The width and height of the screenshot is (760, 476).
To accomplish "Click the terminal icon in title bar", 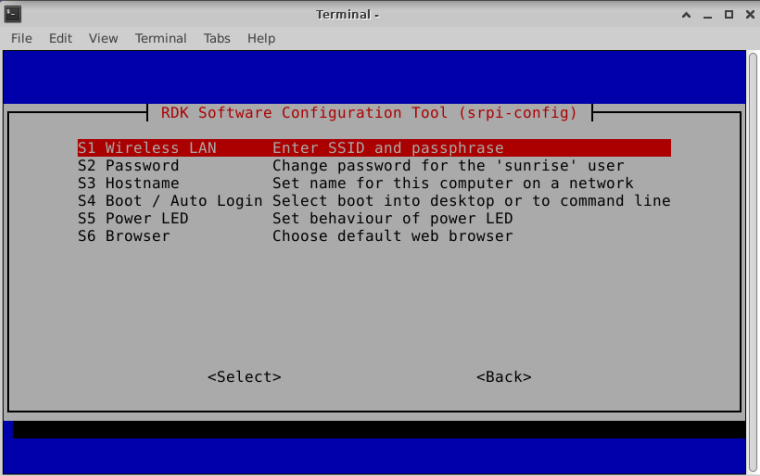I will 13,14.
